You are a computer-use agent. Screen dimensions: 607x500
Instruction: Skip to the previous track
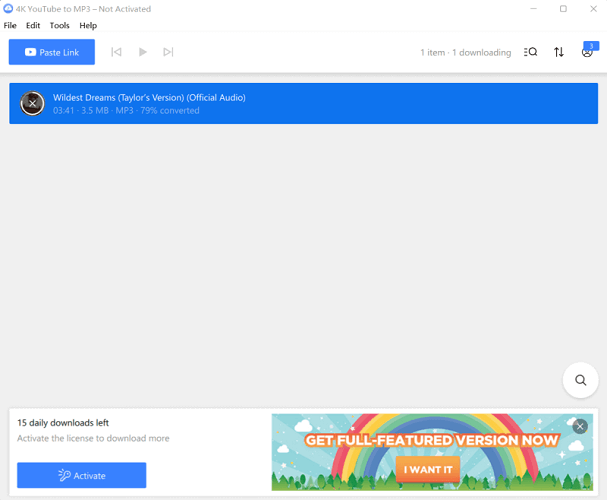click(x=116, y=52)
